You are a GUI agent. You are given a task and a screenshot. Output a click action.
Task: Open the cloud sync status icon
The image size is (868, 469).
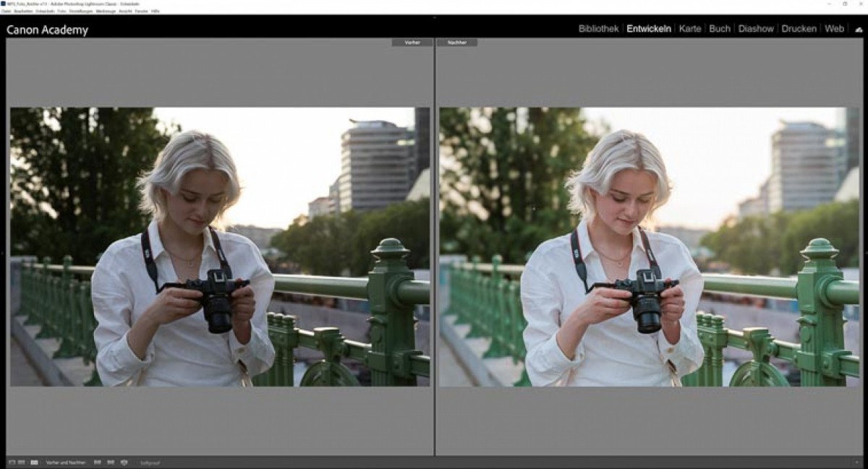click(x=859, y=30)
